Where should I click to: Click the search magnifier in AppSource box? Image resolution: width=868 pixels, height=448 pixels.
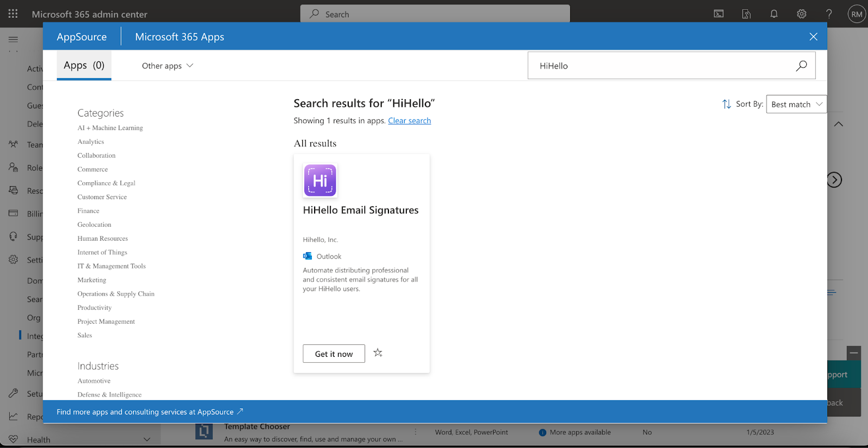click(x=801, y=66)
